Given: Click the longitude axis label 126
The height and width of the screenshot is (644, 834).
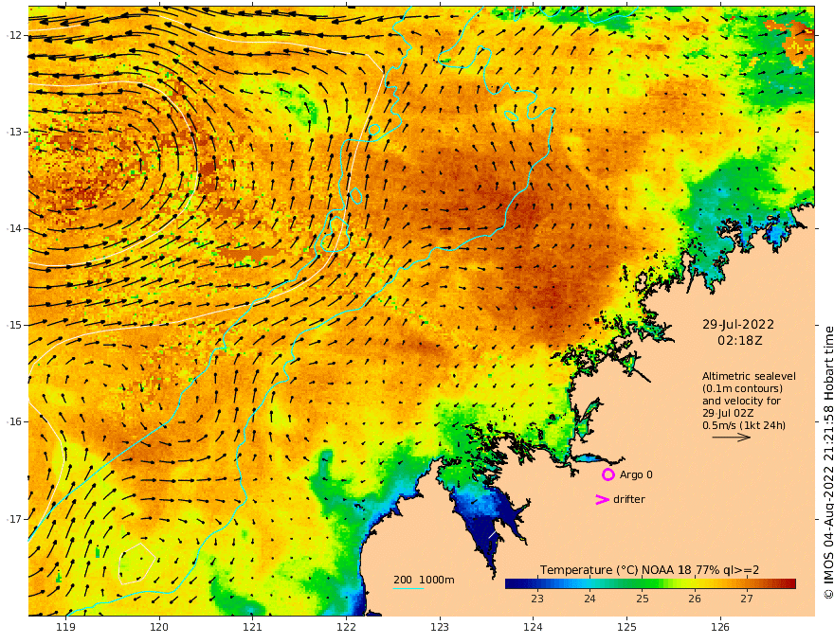Looking at the screenshot, I should click(720, 627).
